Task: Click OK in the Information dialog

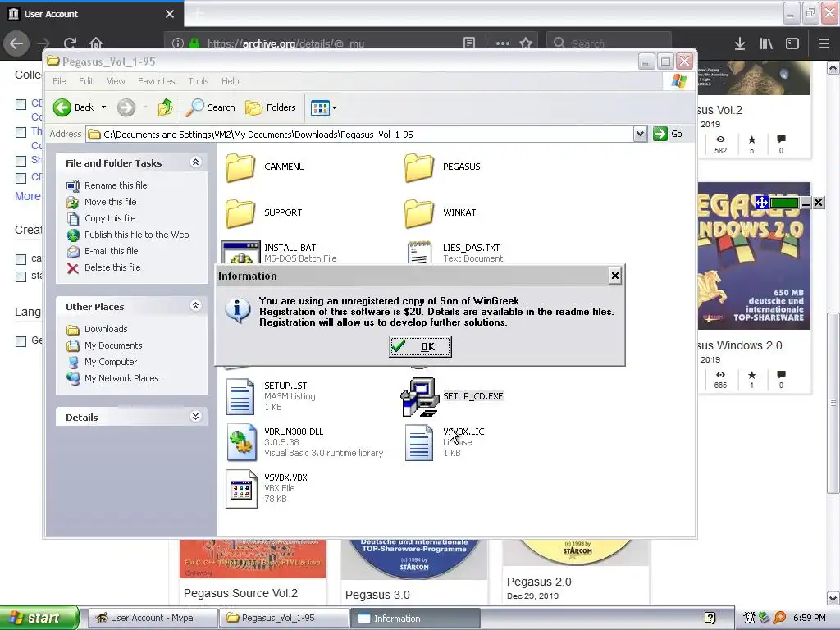Action: point(420,347)
